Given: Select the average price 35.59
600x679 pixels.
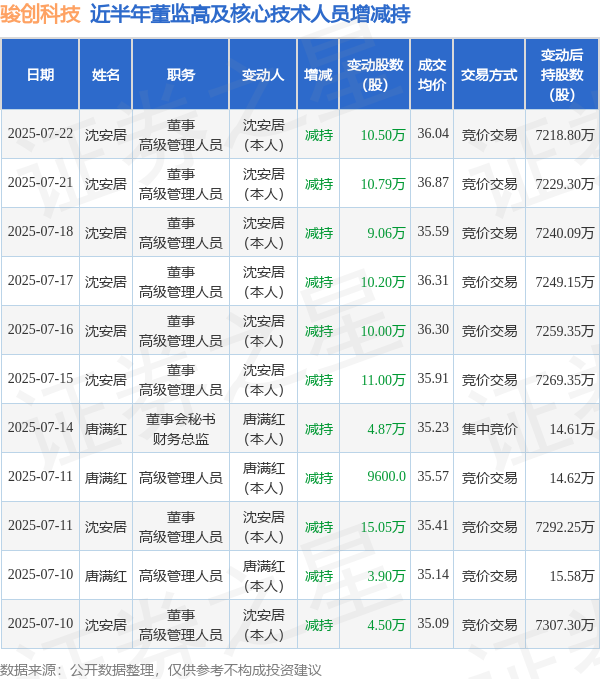Looking at the screenshot, I should point(433,231).
